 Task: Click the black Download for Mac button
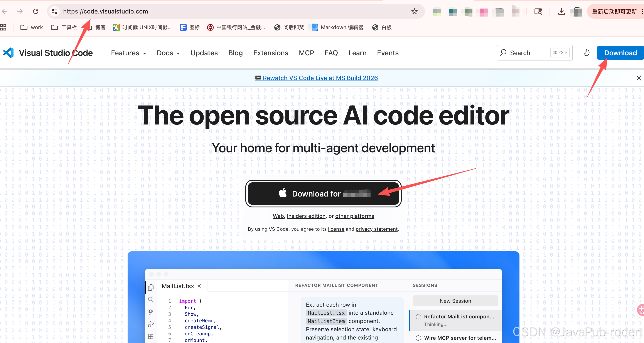coord(323,194)
